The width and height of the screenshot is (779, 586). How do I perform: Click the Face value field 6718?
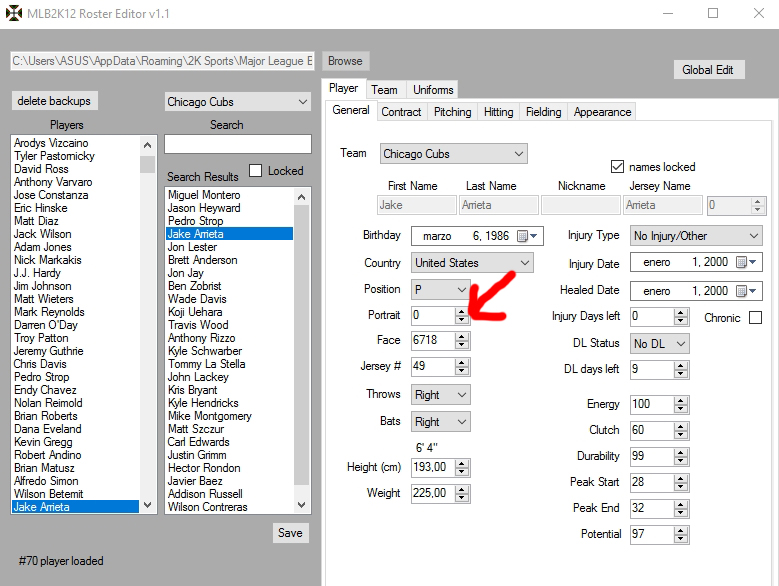pos(433,340)
